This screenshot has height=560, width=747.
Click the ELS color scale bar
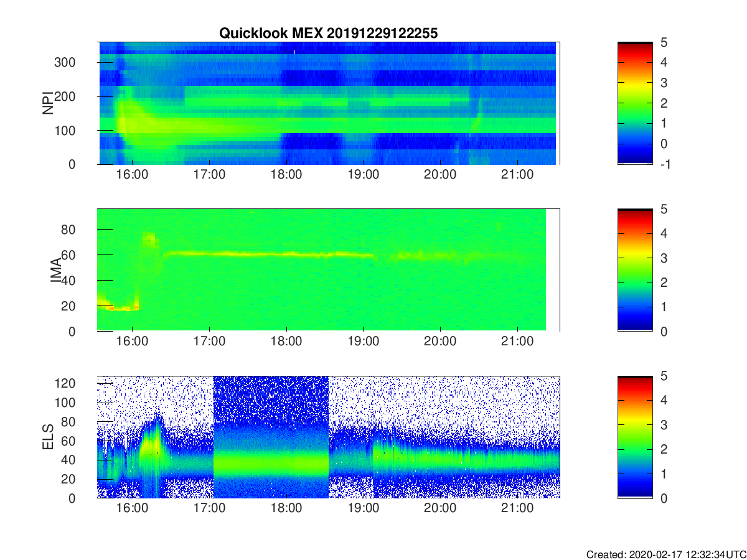pos(635,437)
